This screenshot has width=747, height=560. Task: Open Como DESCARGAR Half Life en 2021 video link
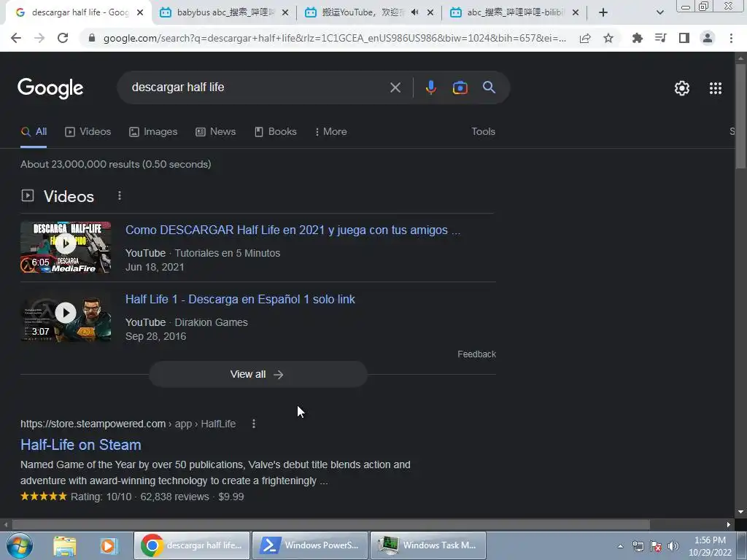293,230
